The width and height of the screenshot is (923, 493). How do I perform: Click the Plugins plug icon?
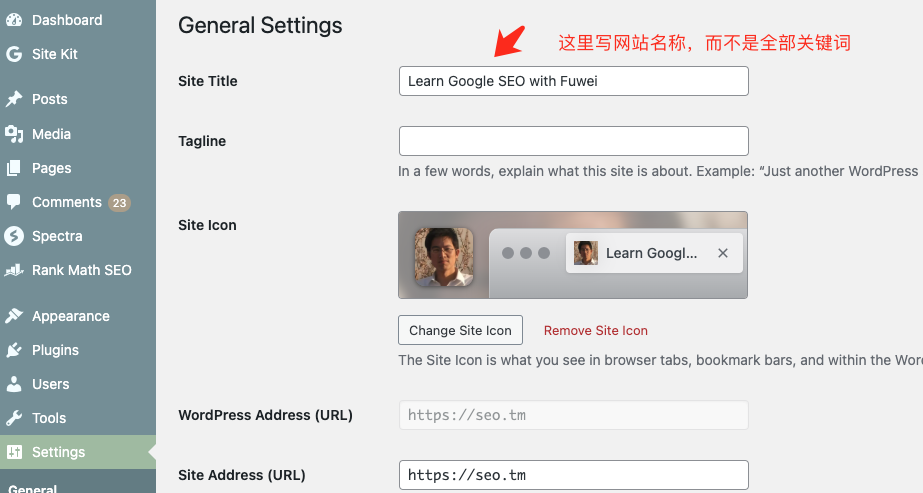tap(14, 350)
